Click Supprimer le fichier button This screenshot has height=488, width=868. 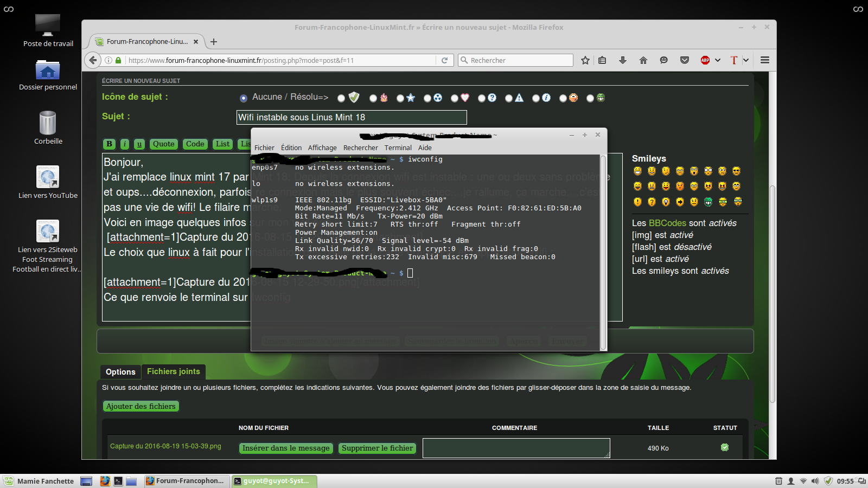(x=378, y=448)
